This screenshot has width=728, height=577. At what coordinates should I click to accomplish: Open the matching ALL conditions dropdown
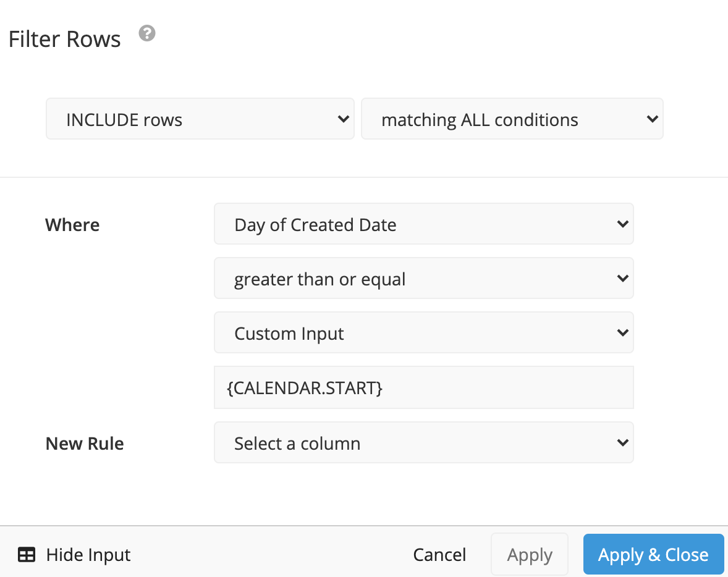(x=512, y=119)
